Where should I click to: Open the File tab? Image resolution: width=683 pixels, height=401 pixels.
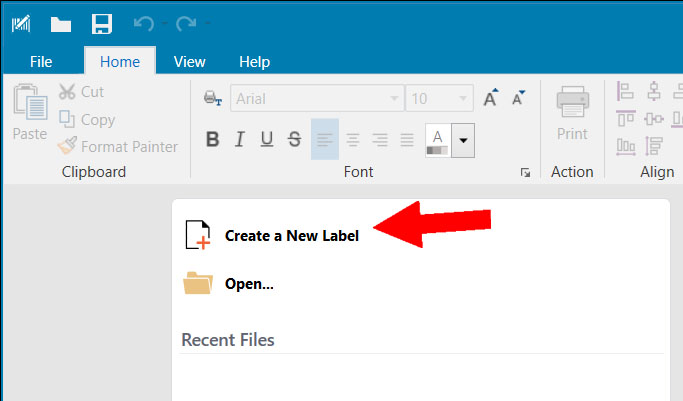(41, 62)
